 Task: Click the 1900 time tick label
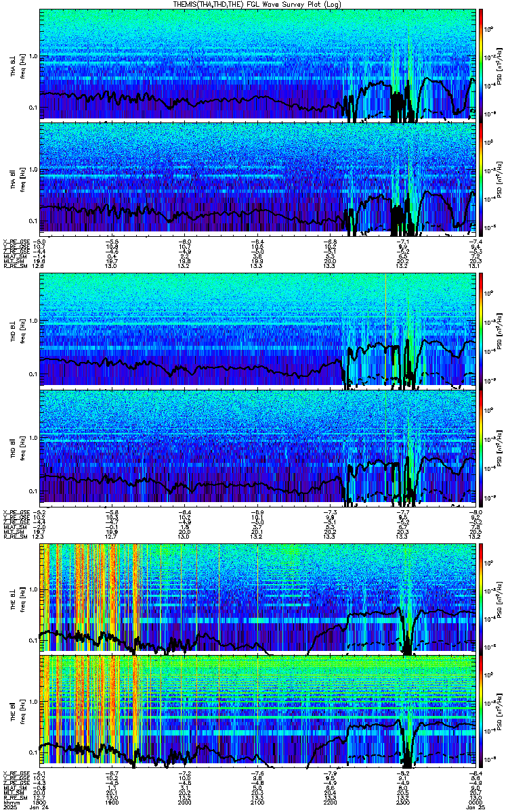click(112, 803)
